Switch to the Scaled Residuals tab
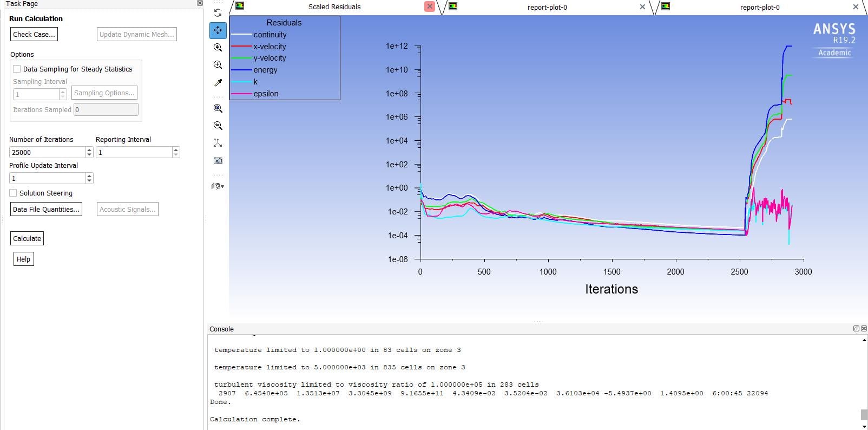The width and height of the screenshot is (868, 430). pyautogui.click(x=334, y=7)
